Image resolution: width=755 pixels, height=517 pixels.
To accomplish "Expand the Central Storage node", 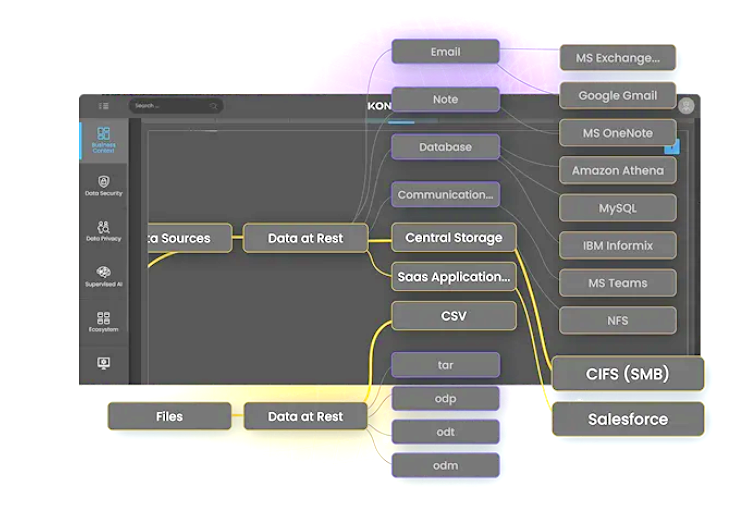I will pyautogui.click(x=453, y=238).
